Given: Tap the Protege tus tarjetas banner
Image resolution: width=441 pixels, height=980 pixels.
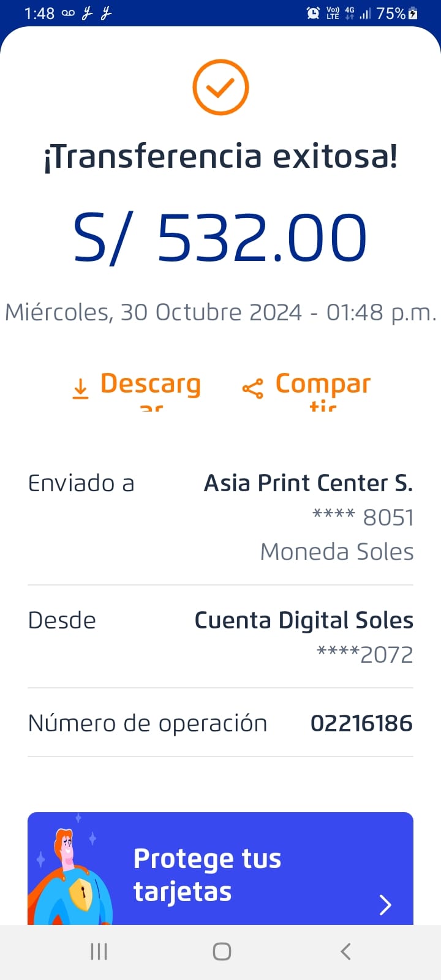Looking at the screenshot, I should pyautogui.click(x=221, y=870).
